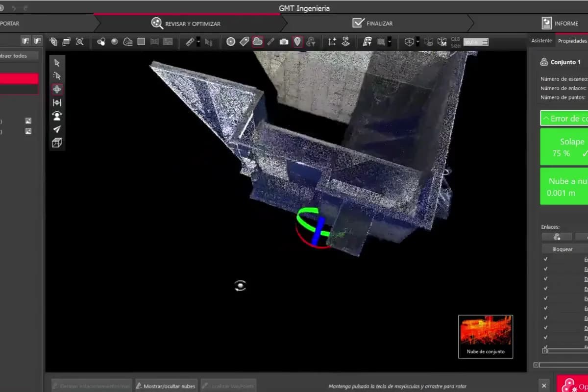Image resolution: width=588 pixels, height=392 pixels.
Task: Toggle the location pin marker icon
Action: (x=297, y=42)
